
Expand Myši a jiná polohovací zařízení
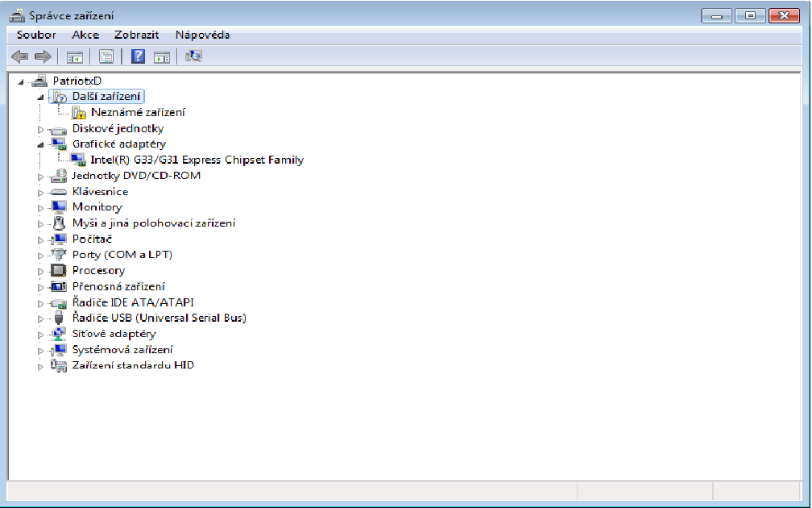click(x=40, y=224)
